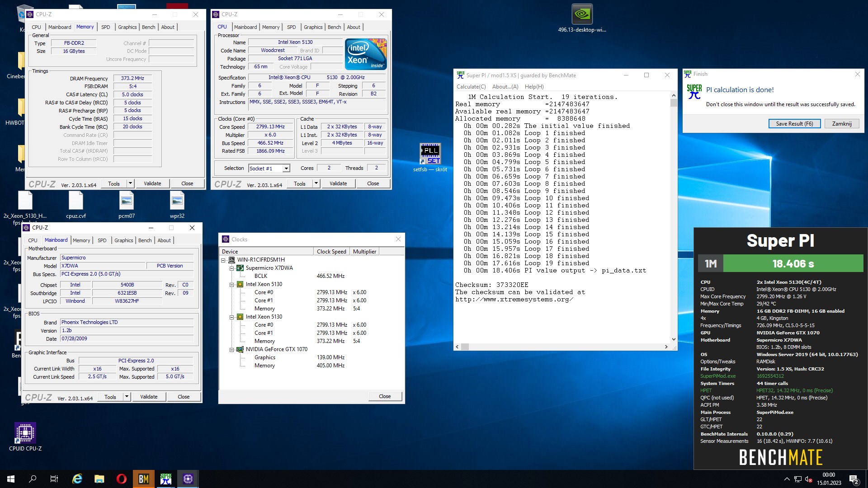Screen dimensions: 868x488
Task: Open Bench tab in CPU CPU-Z window
Action: pyautogui.click(x=334, y=27)
